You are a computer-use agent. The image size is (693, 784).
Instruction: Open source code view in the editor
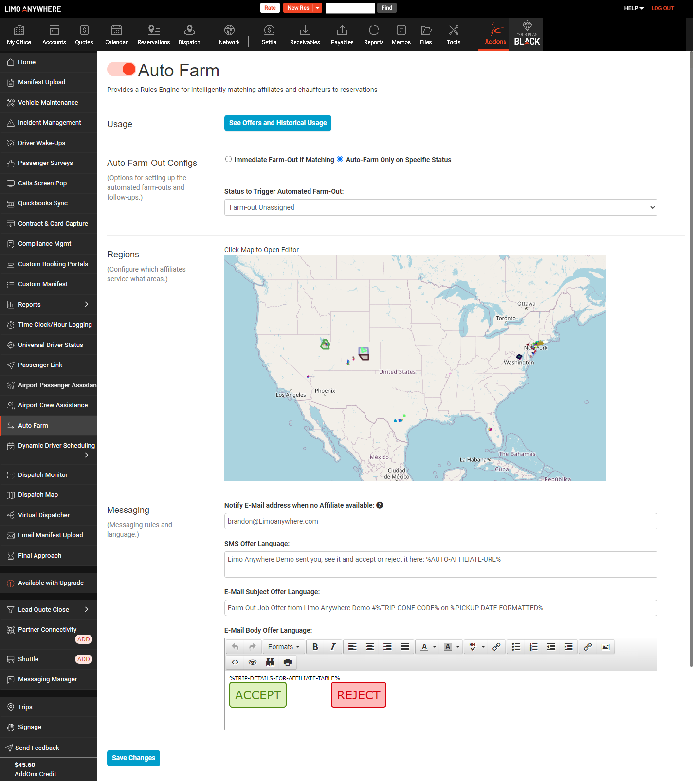click(235, 662)
